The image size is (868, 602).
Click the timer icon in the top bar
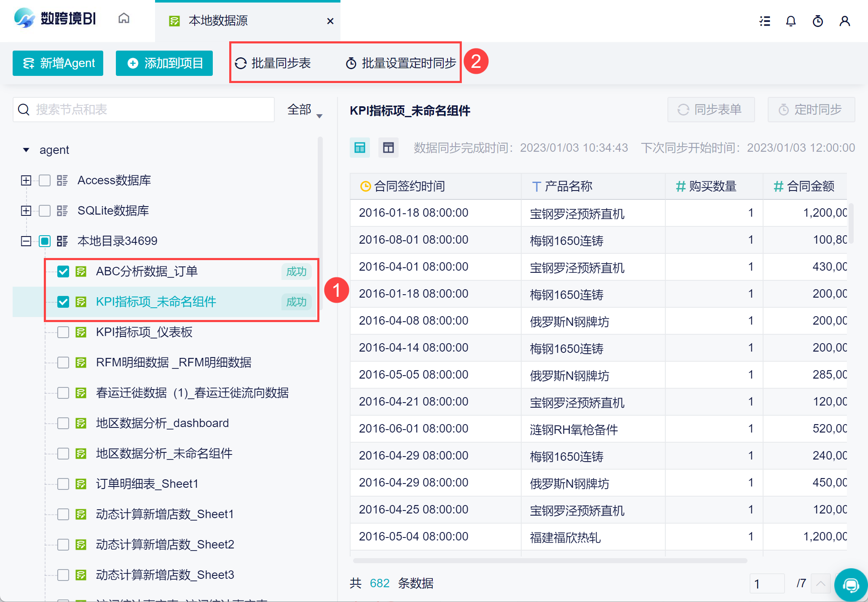(x=818, y=21)
